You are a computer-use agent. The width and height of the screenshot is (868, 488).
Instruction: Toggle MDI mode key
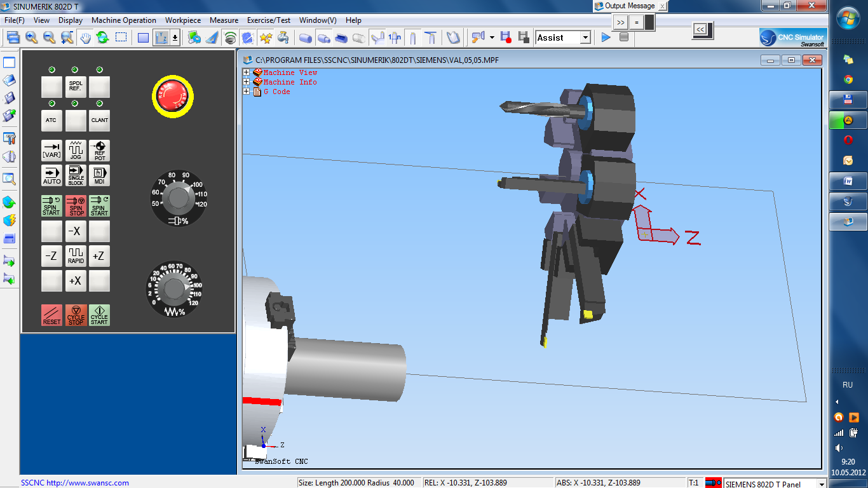pyautogui.click(x=99, y=175)
